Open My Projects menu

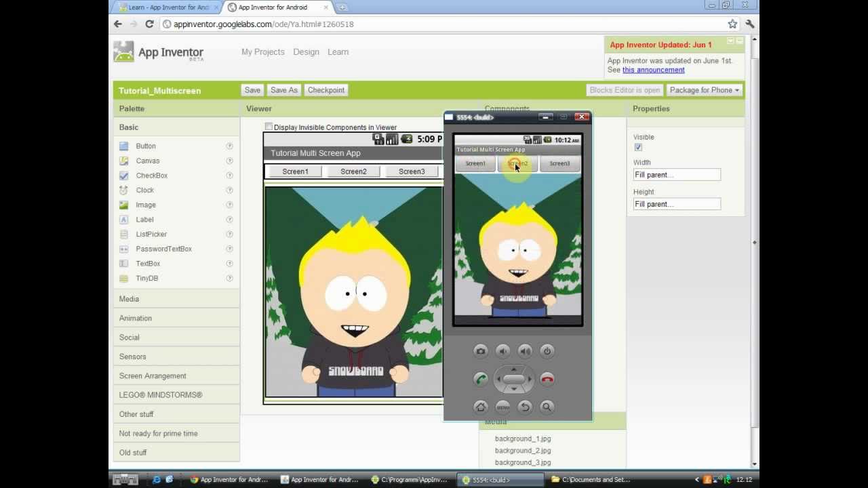tap(263, 52)
